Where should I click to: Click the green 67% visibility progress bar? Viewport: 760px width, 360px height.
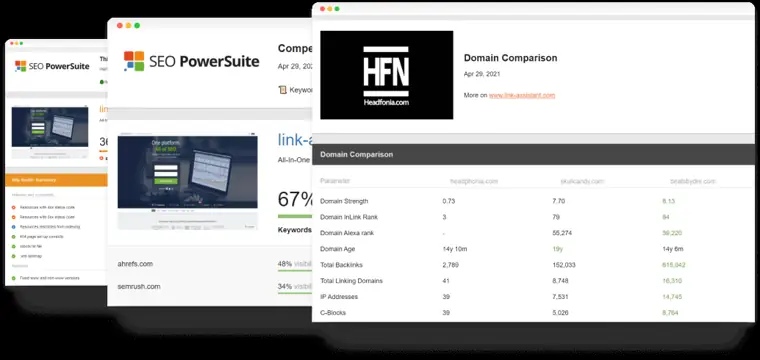(295, 216)
